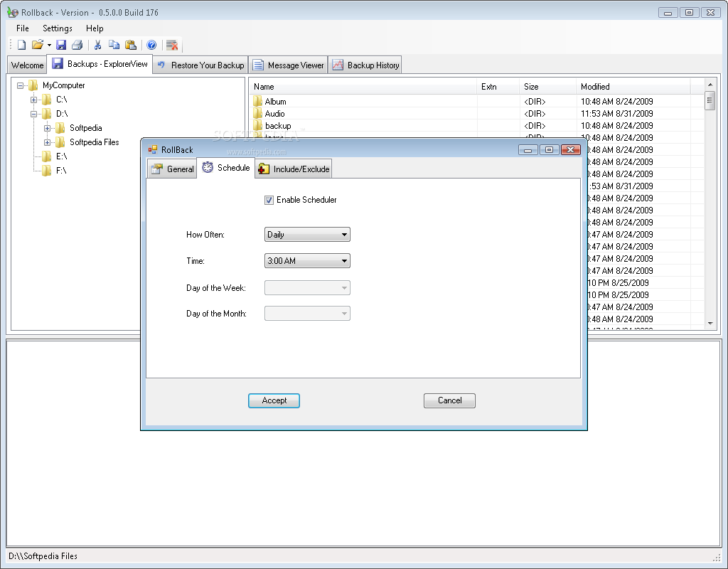728x569 pixels.
Task: Open the General tab in RollBack dialog
Action: [x=172, y=169]
